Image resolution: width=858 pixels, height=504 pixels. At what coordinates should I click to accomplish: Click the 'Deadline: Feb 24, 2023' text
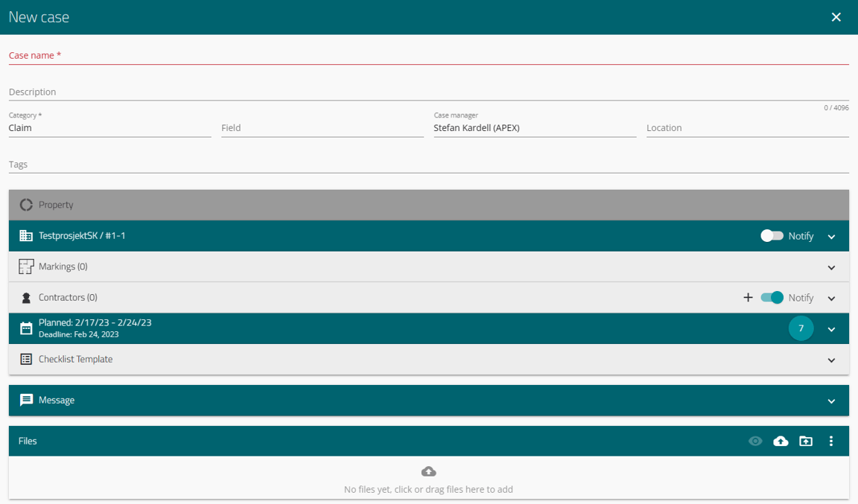pyautogui.click(x=79, y=334)
